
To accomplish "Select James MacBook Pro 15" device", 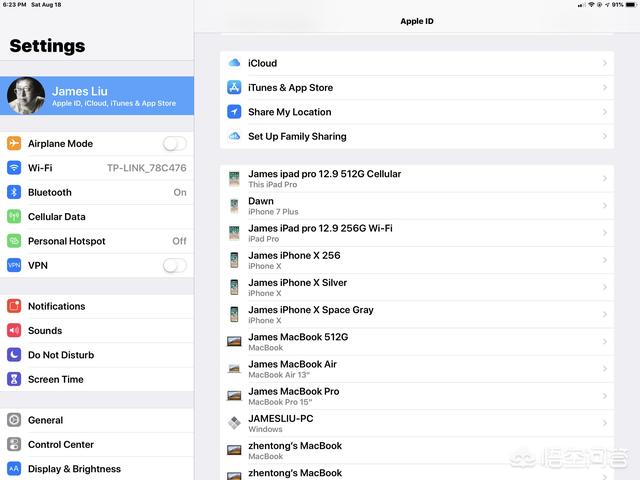I will [x=417, y=396].
